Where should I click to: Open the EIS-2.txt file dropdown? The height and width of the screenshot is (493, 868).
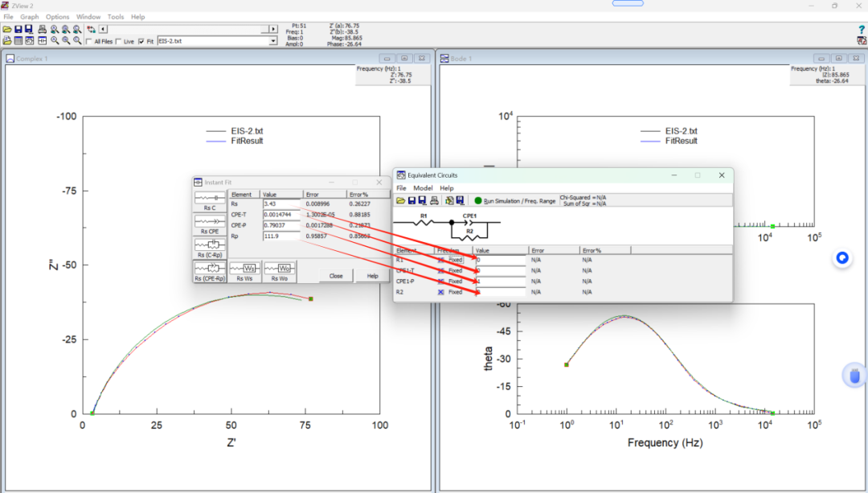273,41
